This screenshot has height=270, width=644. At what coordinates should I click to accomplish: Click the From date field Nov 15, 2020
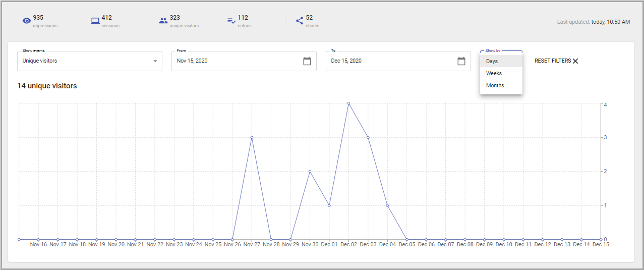point(244,61)
